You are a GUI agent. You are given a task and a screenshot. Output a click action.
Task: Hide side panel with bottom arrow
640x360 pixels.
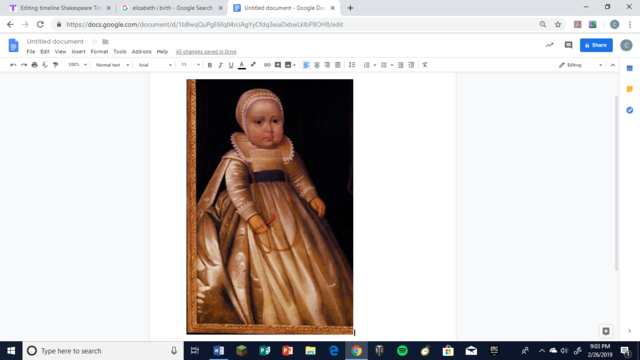pyautogui.click(x=629, y=331)
